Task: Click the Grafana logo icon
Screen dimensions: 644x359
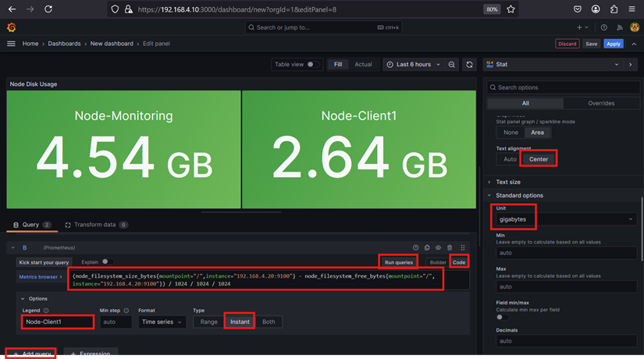Action: click(12, 27)
